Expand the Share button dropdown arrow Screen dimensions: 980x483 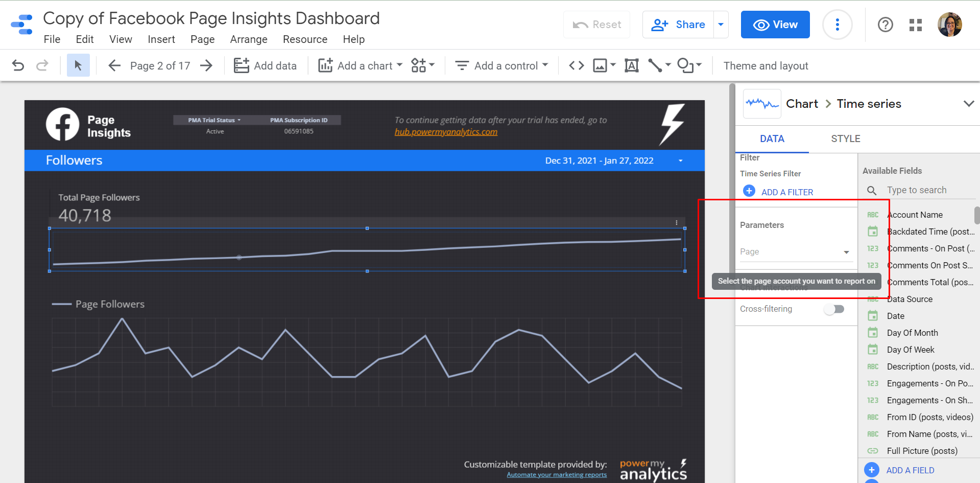click(x=721, y=25)
